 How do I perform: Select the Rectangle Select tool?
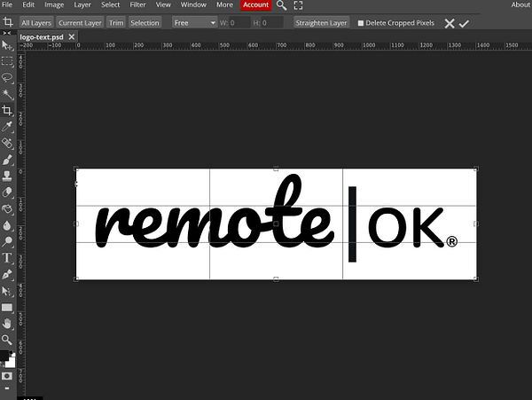point(6,61)
